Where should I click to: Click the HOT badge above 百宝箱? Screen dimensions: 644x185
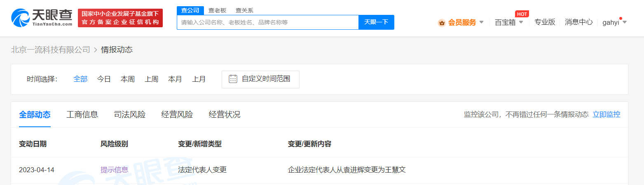click(x=522, y=14)
